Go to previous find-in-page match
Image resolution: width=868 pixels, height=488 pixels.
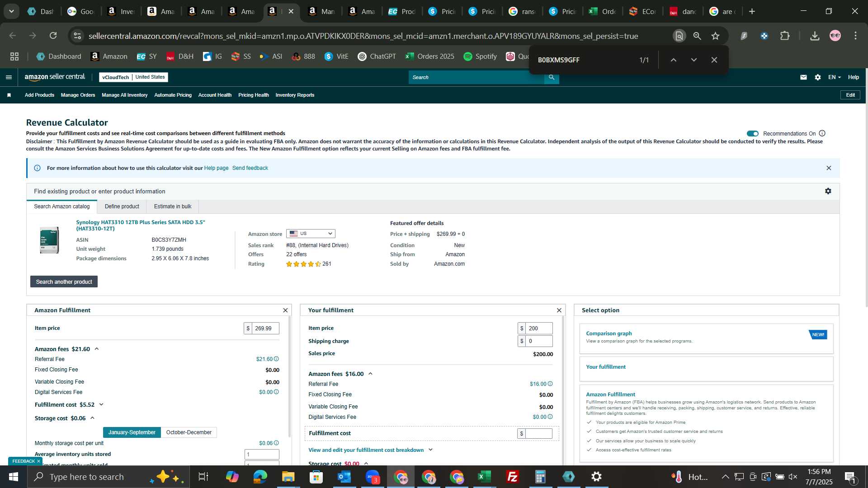coord(673,60)
